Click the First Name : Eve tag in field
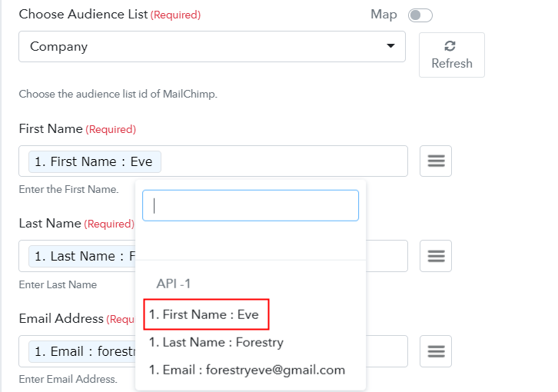The width and height of the screenshot is (558, 392). pos(94,162)
